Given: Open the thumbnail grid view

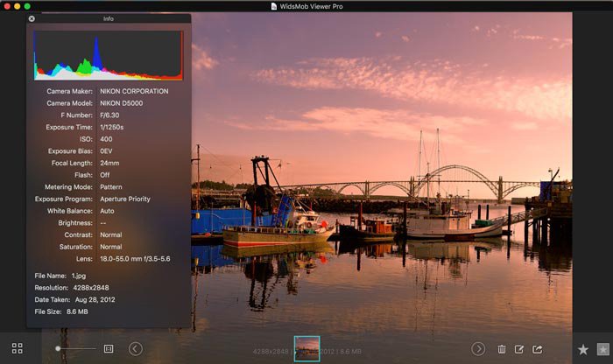Looking at the screenshot, I should pyautogui.click(x=18, y=348).
